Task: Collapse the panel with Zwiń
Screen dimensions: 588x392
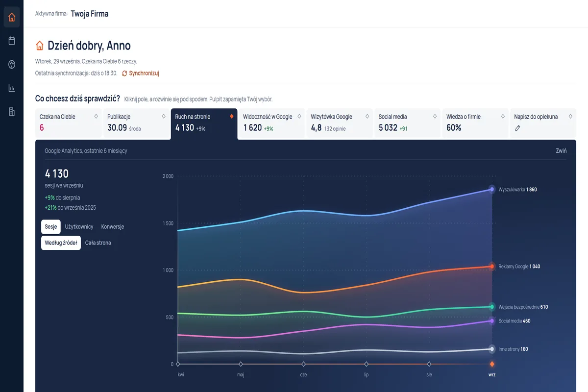Action: point(561,151)
